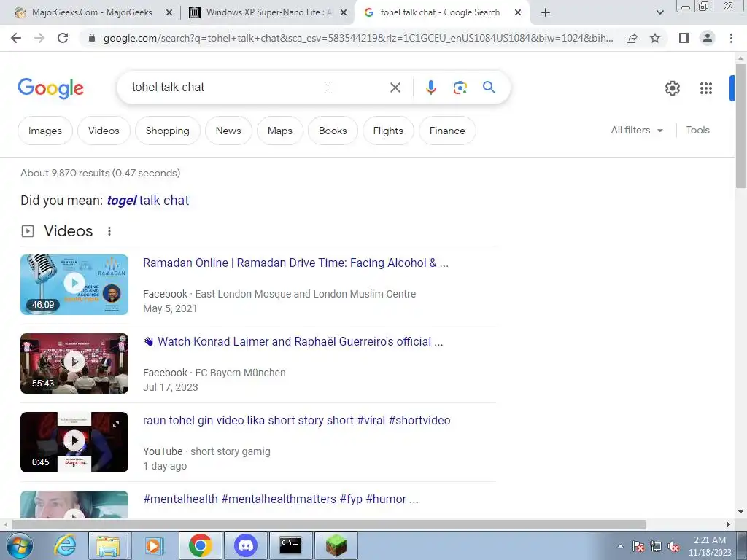The height and width of the screenshot is (560, 747).
Task: Switch to the MajorGeeks.Com tab
Action: tap(92, 13)
